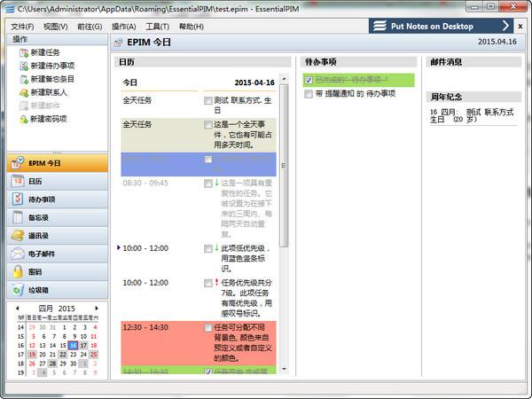
Task: Go to previous month in mini calendar
Action: pos(18,308)
